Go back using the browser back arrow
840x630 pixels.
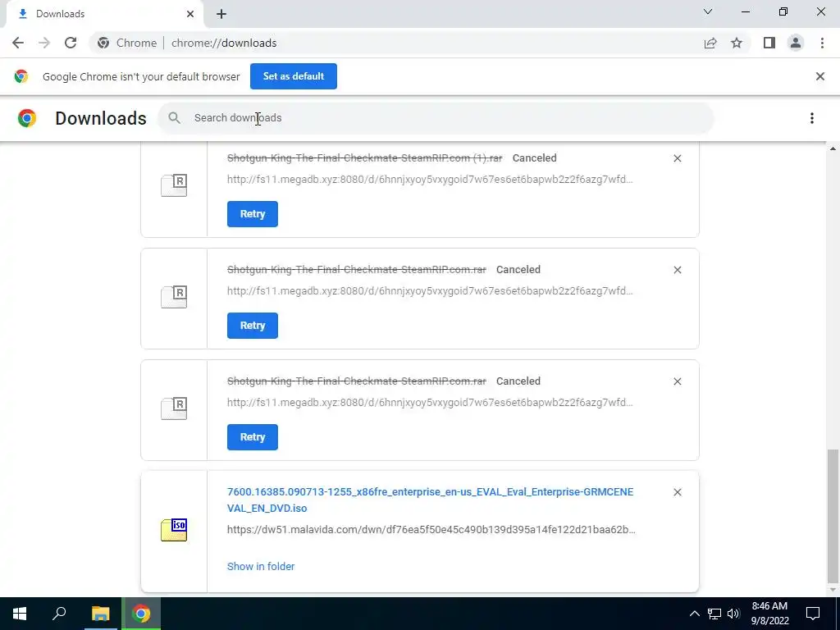pyautogui.click(x=18, y=43)
